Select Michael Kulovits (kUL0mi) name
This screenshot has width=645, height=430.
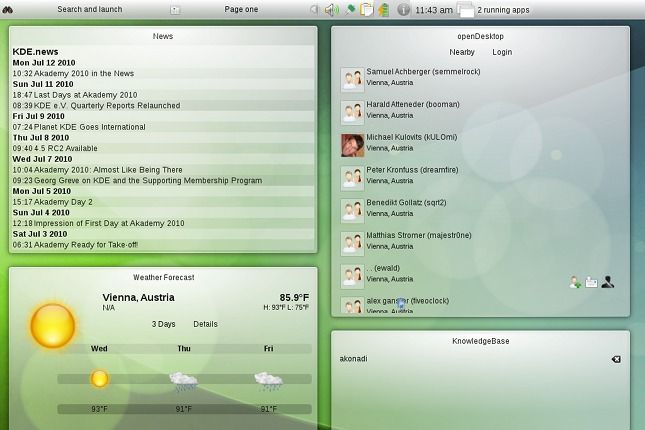412,137
